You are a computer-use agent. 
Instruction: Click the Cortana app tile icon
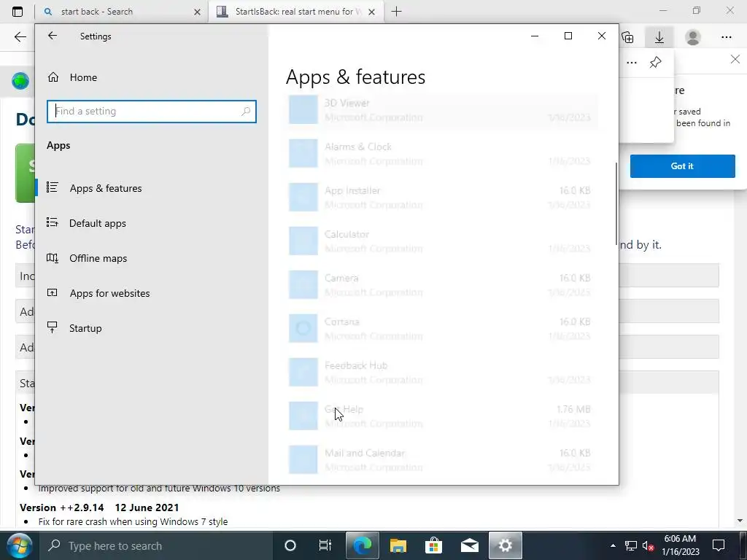pos(303,329)
